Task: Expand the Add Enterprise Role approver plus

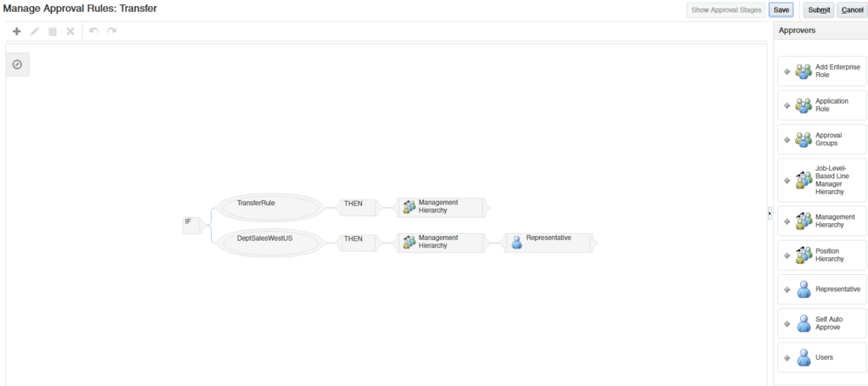Action: click(x=787, y=71)
